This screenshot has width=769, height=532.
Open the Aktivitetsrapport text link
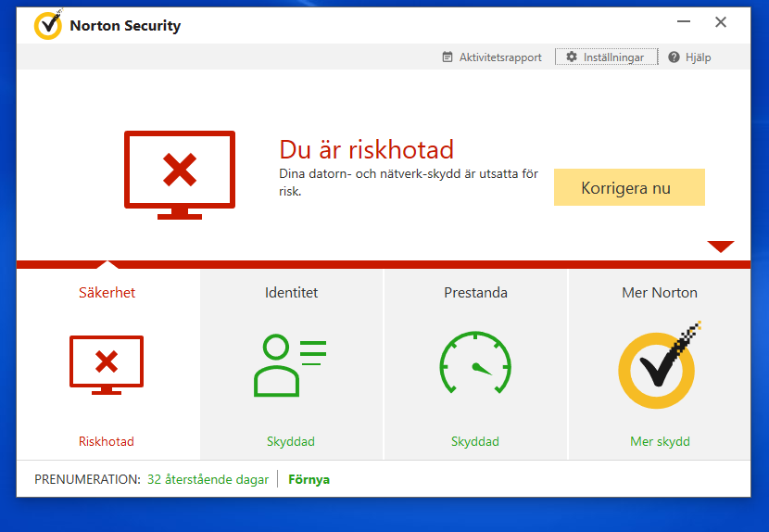click(500, 57)
